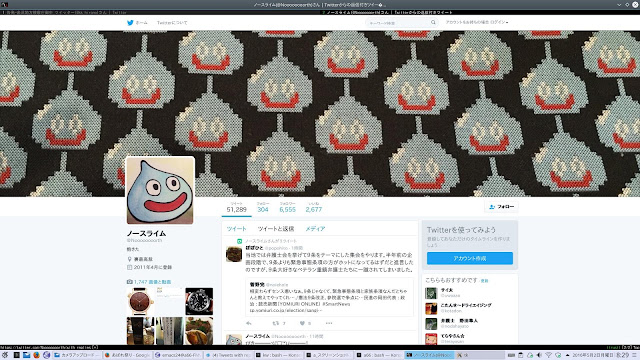Click the heart like icon on first tweet
The width and height of the screenshot is (640, 360).
click(x=302, y=323)
